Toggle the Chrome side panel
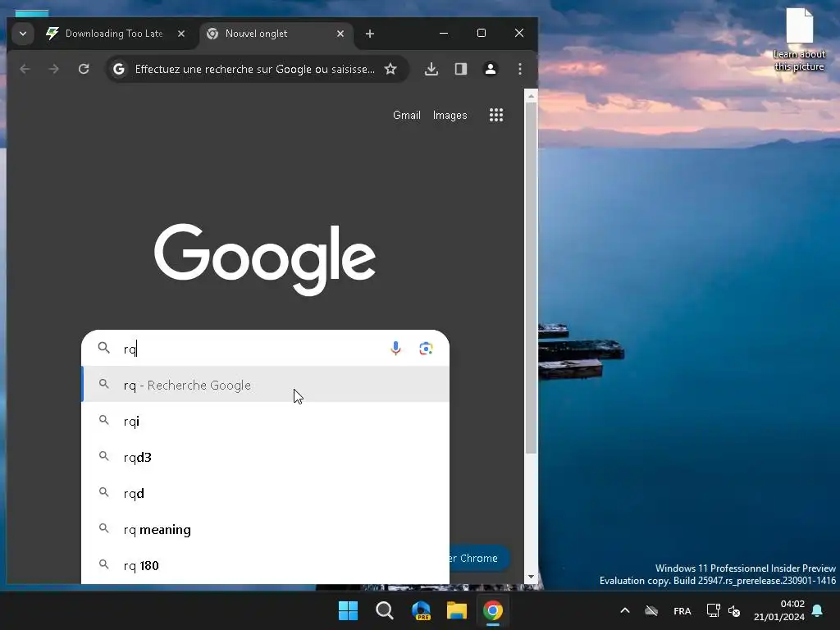Image resolution: width=840 pixels, height=630 pixels. (x=461, y=69)
